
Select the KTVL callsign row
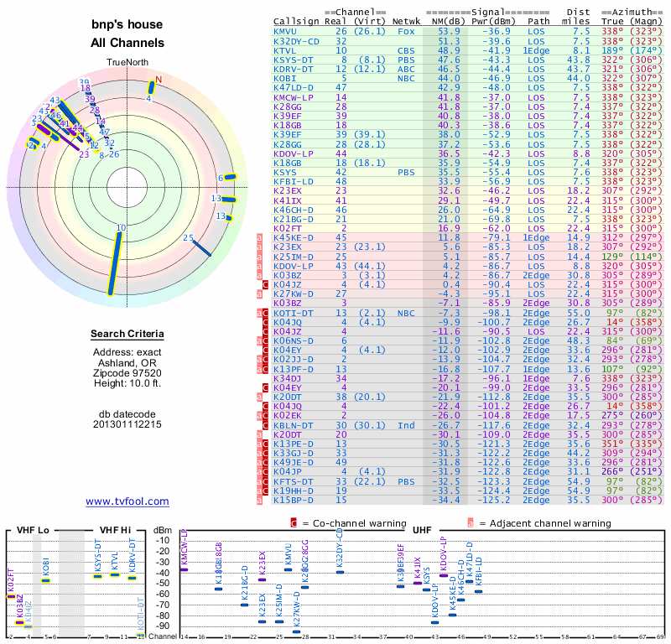point(468,50)
